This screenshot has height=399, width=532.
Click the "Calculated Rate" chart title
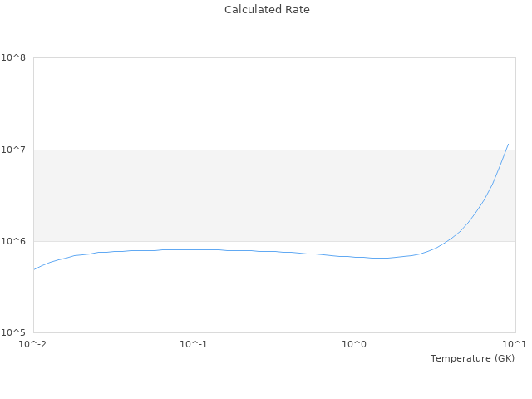(x=267, y=10)
